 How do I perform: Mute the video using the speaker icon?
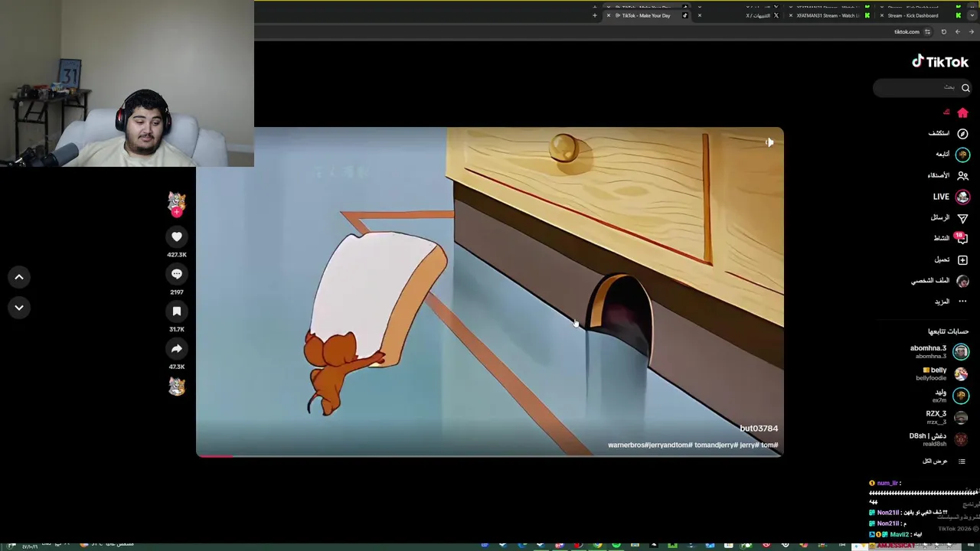coord(769,142)
